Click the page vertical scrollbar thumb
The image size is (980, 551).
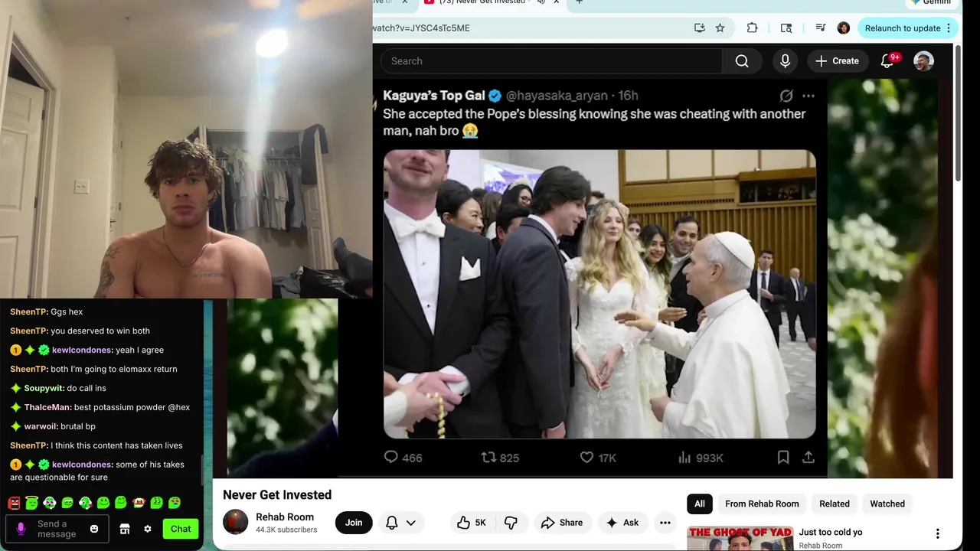pos(958,113)
